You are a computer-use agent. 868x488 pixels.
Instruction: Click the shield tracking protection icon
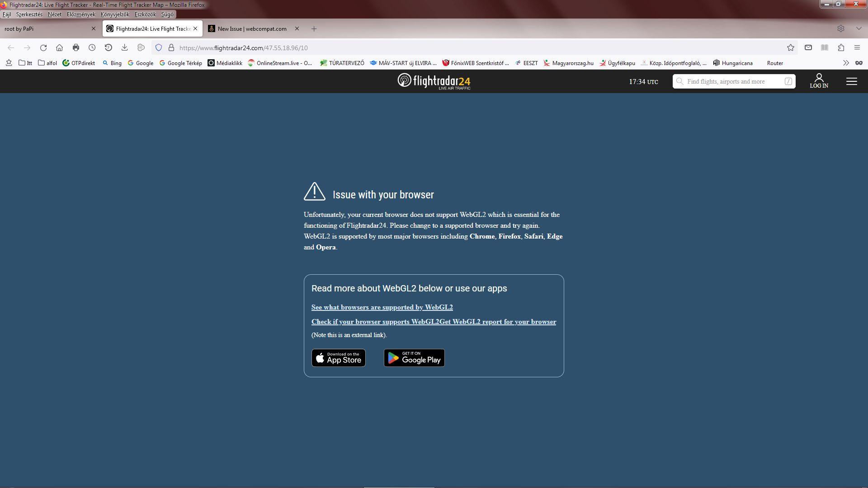point(159,48)
